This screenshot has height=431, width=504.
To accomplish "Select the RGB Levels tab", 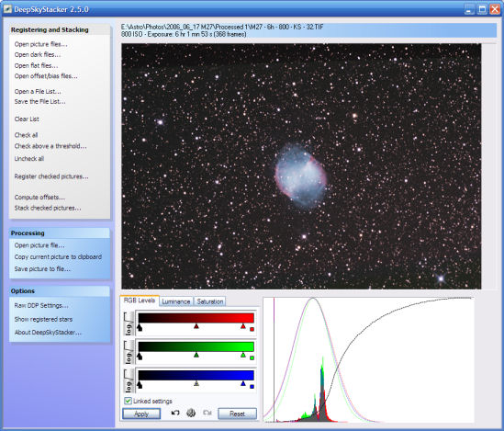I will point(140,301).
